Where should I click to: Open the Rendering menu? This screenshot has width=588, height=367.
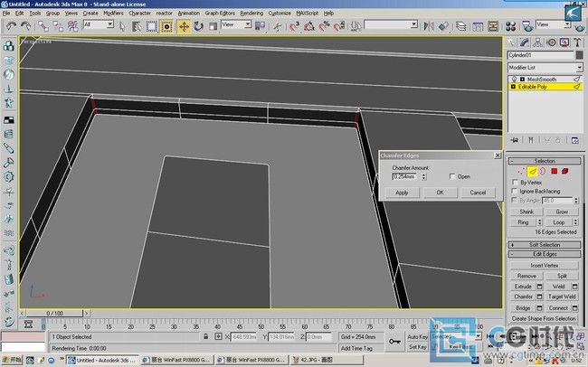click(x=251, y=13)
